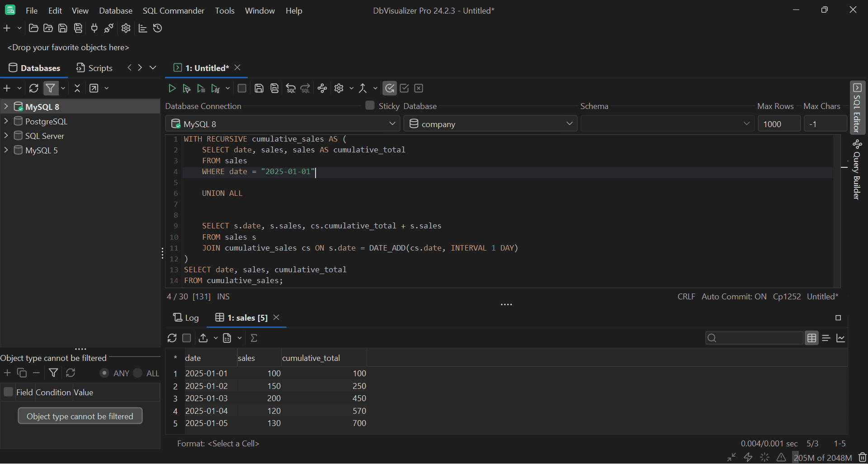
Task: Click the Sum aggregation icon in results grid
Action: click(x=255, y=338)
